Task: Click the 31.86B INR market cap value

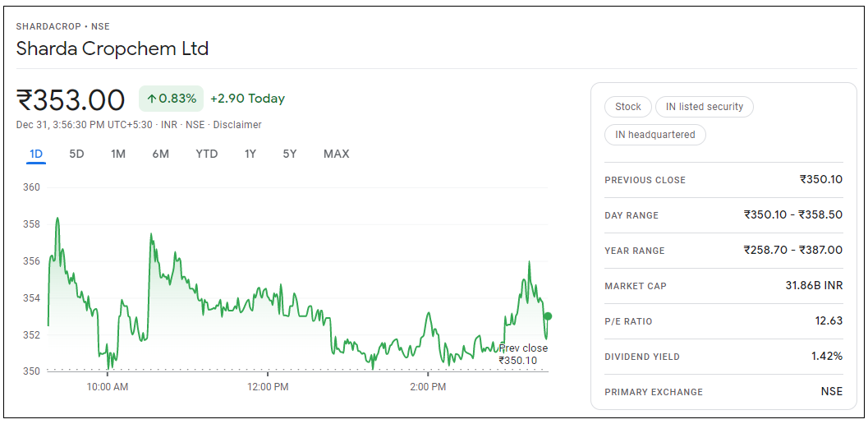Action: 814,286
